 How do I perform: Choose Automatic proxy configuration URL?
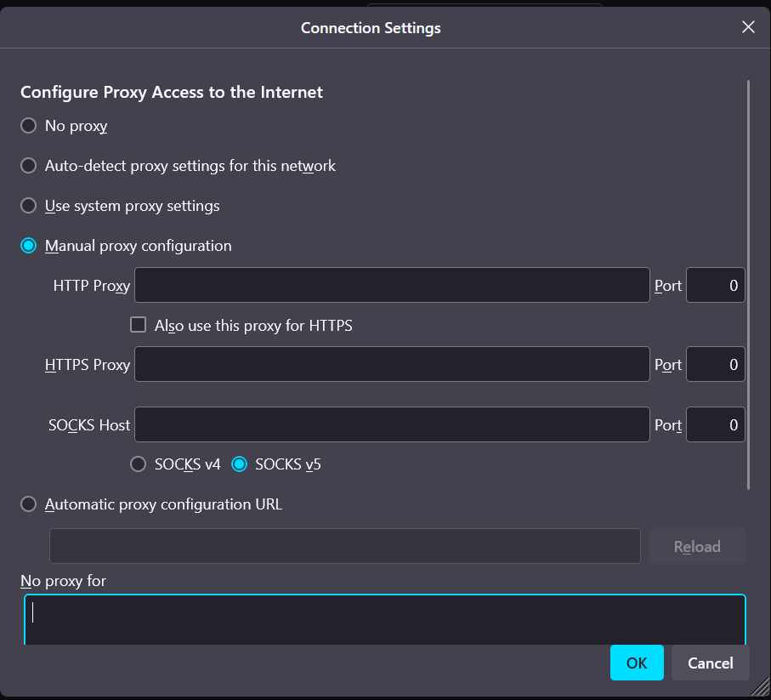pos(29,504)
